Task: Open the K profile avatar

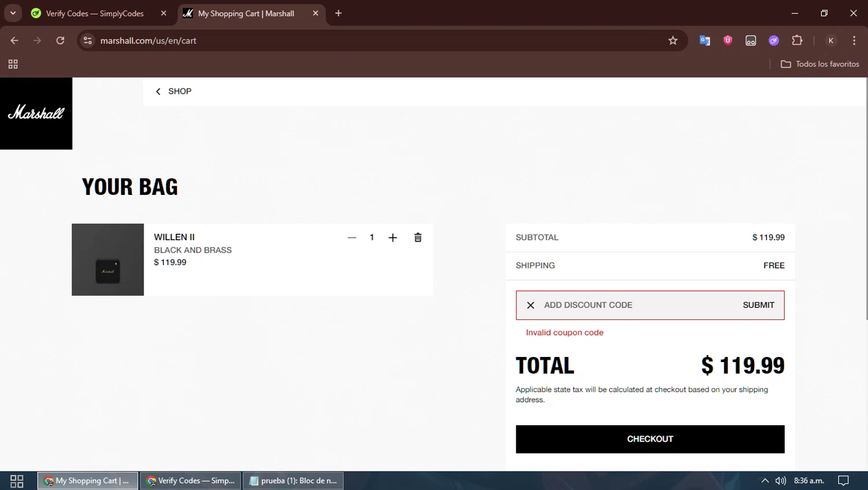Action: coord(831,40)
